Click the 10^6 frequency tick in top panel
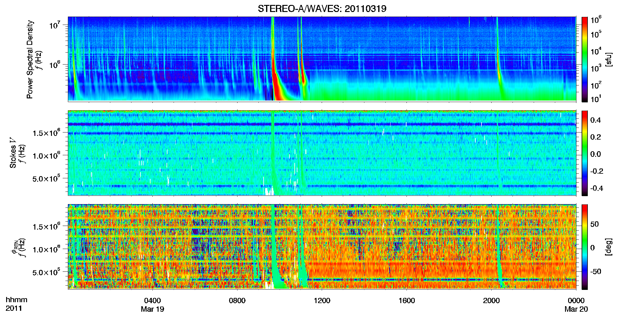 click(x=54, y=64)
